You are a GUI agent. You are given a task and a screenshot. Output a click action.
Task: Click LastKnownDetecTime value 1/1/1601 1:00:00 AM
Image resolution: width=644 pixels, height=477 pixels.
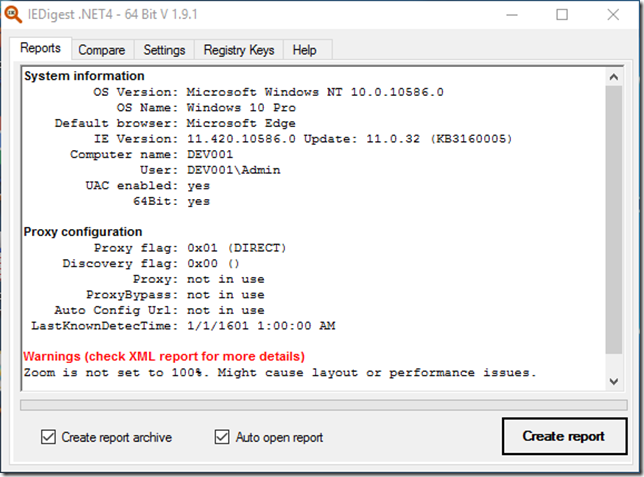(x=261, y=326)
